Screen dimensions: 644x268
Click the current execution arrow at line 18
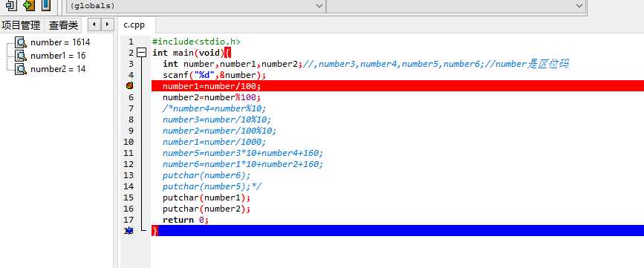pyautogui.click(x=129, y=231)
